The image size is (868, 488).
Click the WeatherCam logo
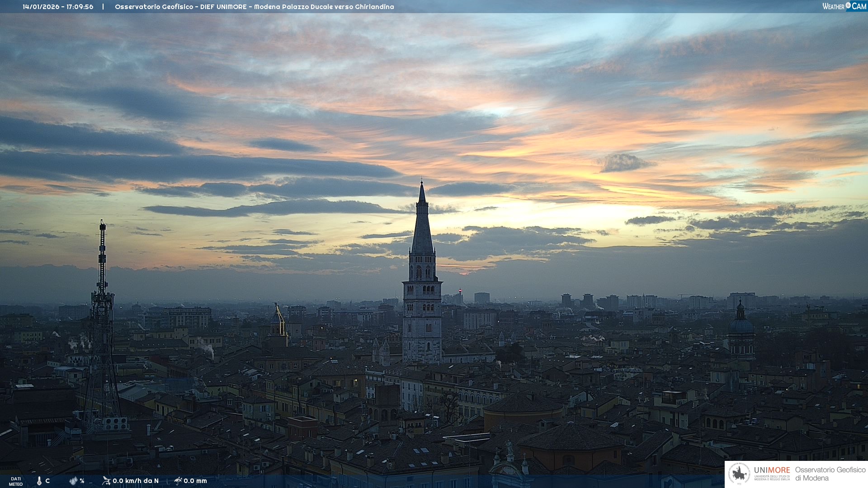[x=844, y=6]
